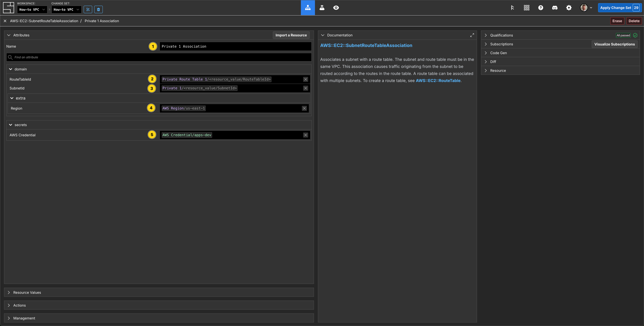
Task: Clear the SubnetId value
Action: coord(306,88)
